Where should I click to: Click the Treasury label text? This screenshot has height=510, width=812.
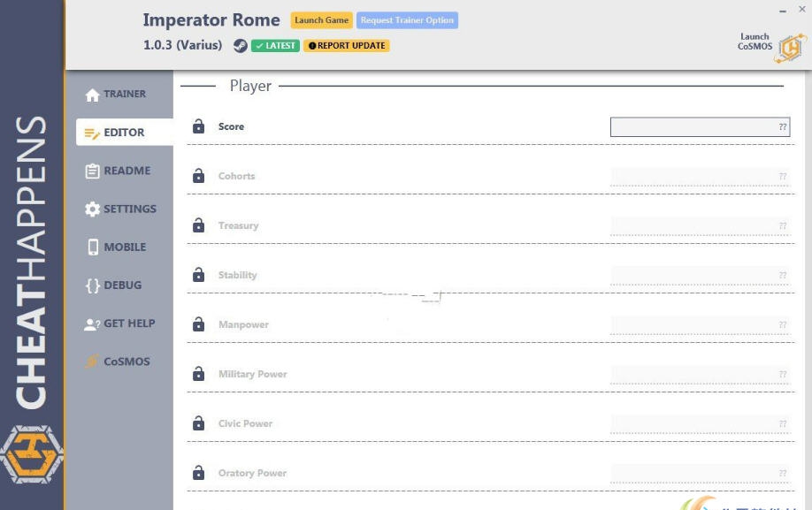coord(238,225)
